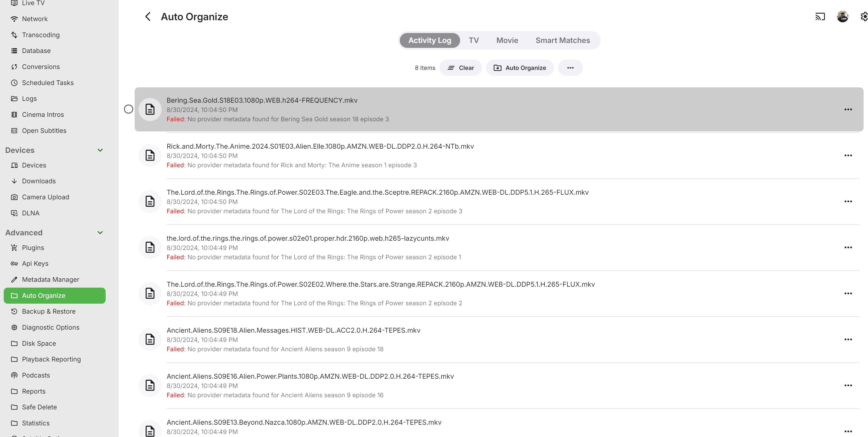Go to Plugins in the sidebar
The image size is (868, 437).
pos(33,248)
